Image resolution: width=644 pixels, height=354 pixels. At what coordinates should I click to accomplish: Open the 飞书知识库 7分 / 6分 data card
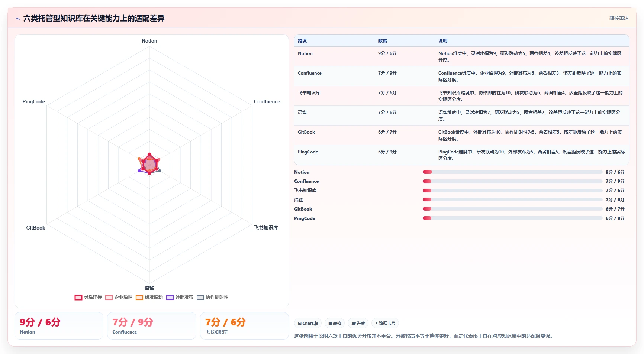244,326
